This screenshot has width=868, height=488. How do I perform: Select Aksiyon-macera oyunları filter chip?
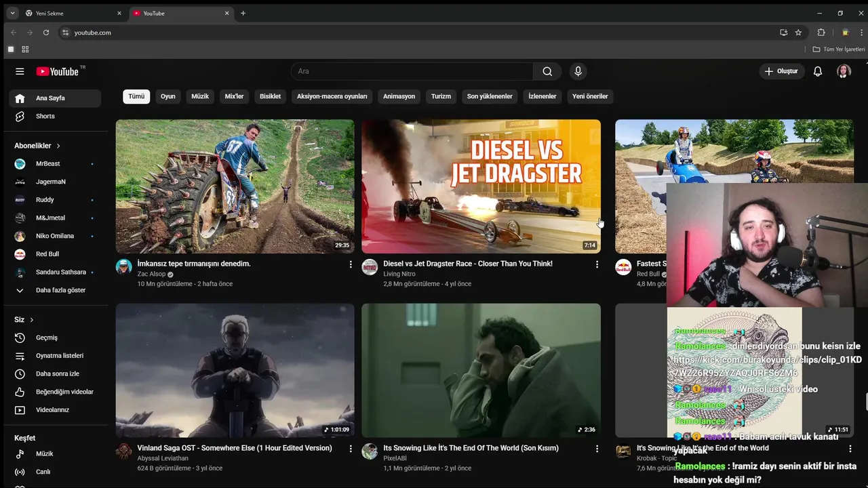pos(332,96)
